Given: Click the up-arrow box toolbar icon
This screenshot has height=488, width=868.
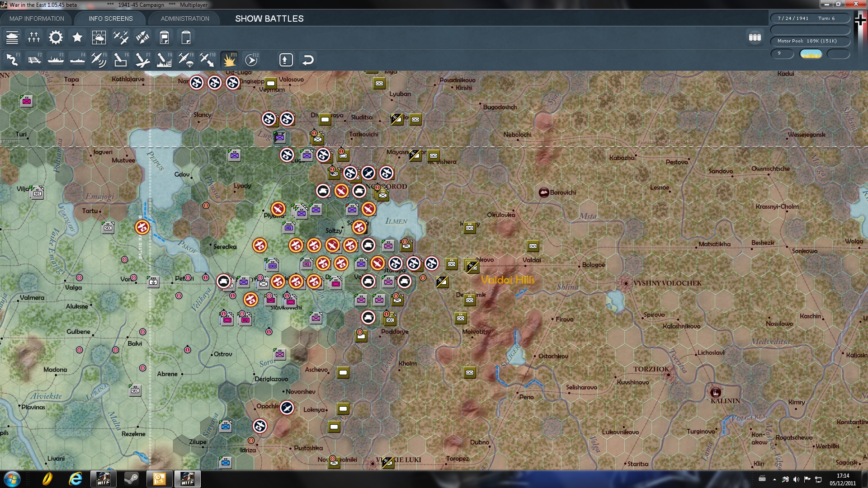Looking at the screenshot, I should tap(286, 60).
